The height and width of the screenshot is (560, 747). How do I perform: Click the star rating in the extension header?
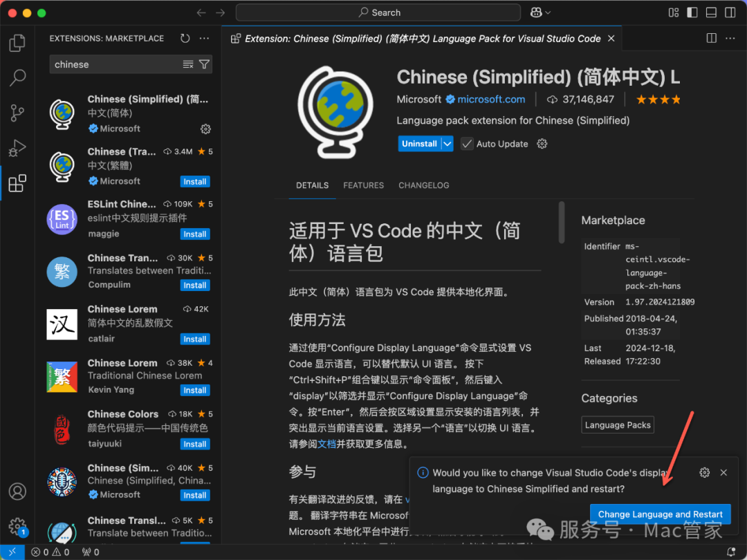(658, 100)
